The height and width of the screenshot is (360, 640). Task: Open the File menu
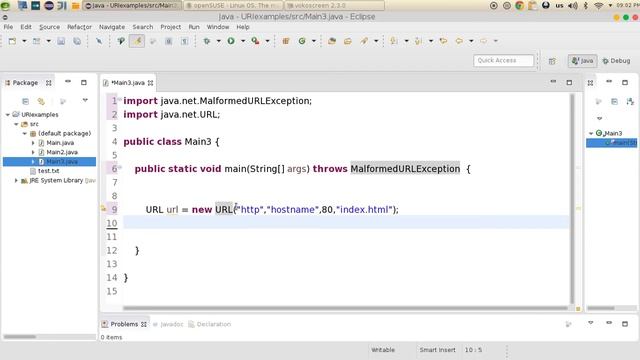coord(8,27)
